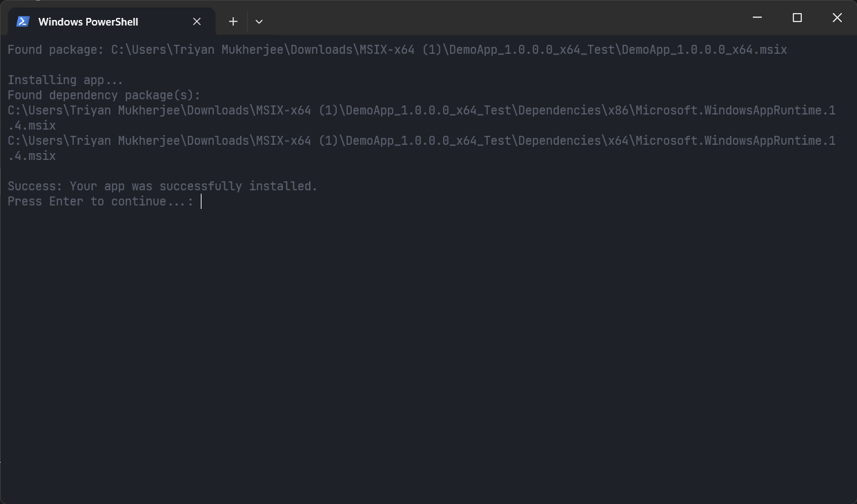Click the 'Installing app...' text
The height and width of the screenshot is (504, 857).
pyautogui.click(x=66, y=80)
